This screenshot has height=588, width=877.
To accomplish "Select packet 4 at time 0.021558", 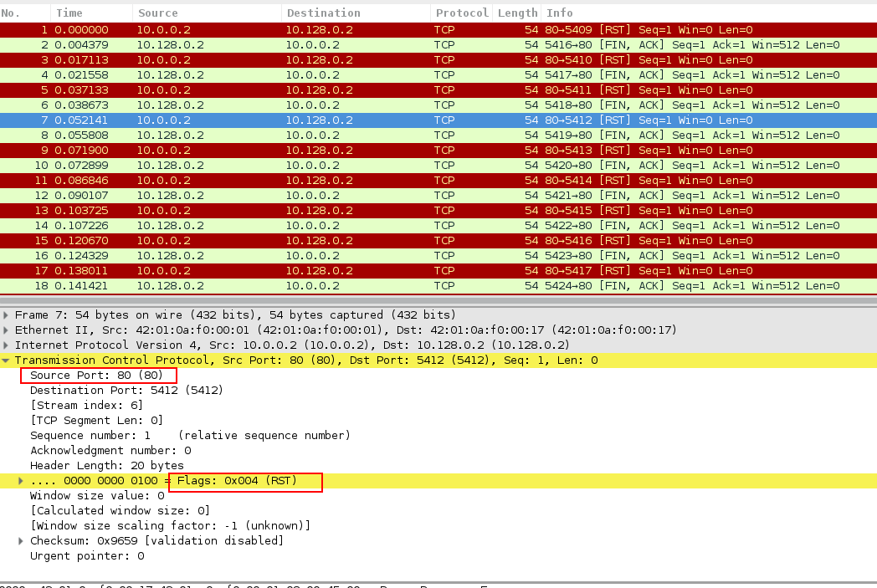I will pos(438,75).
